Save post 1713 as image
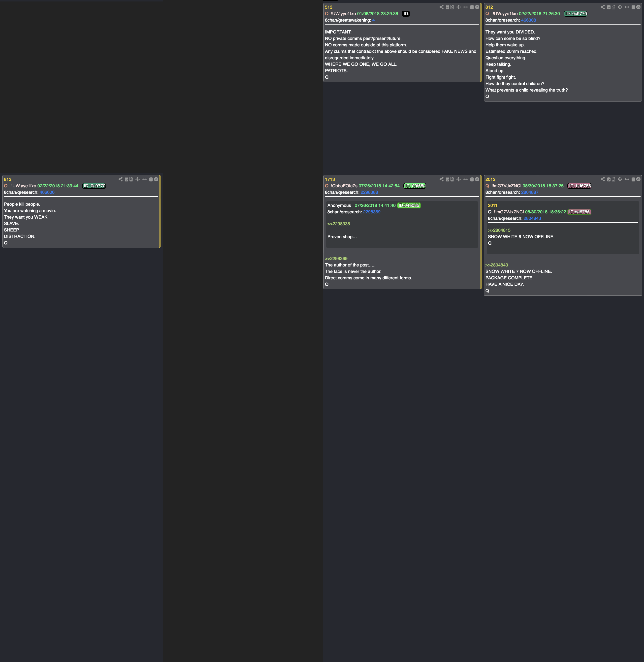The height and width of the screenshot is (662, 644). [x=452, y=179]
